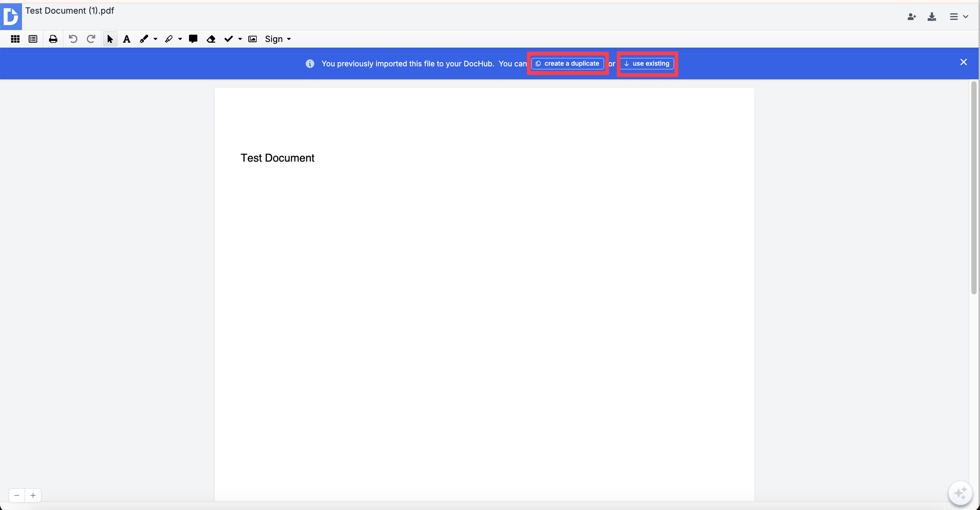980x510 pixels.
Task: Click the create a duplicate button
Action: coord(567,64)
